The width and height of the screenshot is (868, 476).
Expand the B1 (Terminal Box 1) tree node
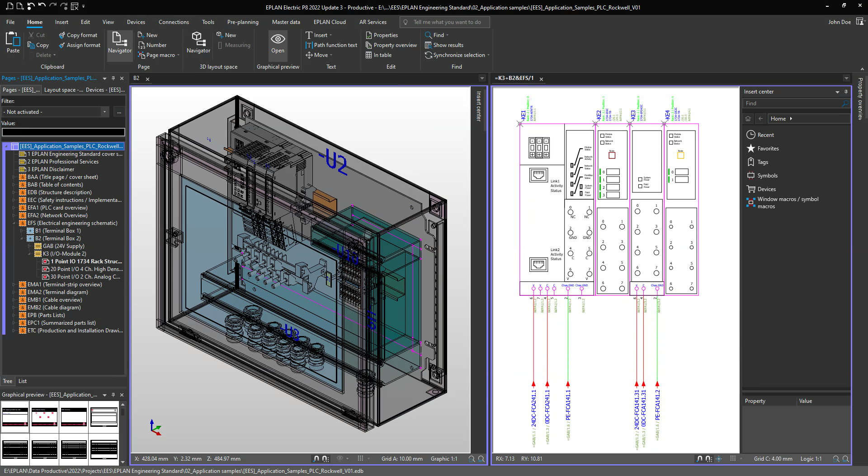click(22, 231)
